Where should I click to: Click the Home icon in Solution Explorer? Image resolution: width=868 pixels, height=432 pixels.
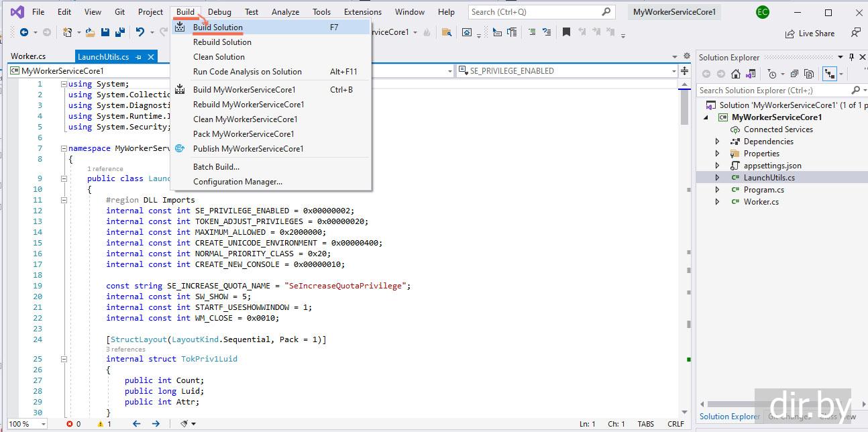[736, 74]
